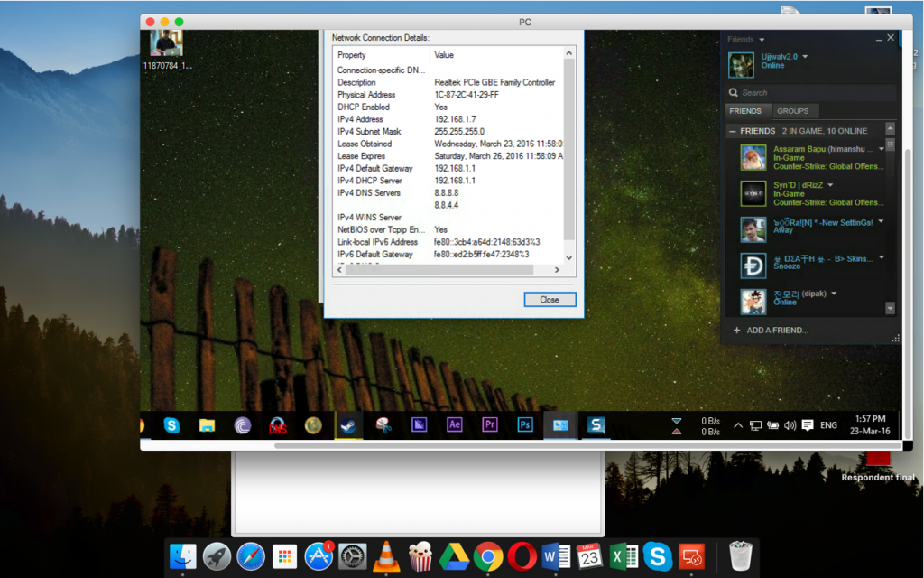
Task: Click the battery power tray icon
Action: pyautogui.click(x=772, y=425)
